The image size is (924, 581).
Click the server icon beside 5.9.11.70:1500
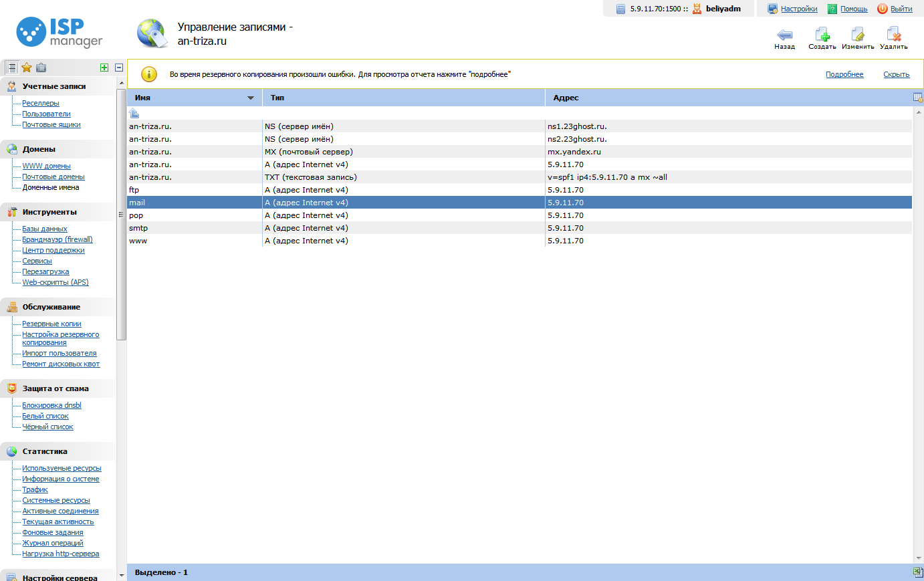coord(620,9)
